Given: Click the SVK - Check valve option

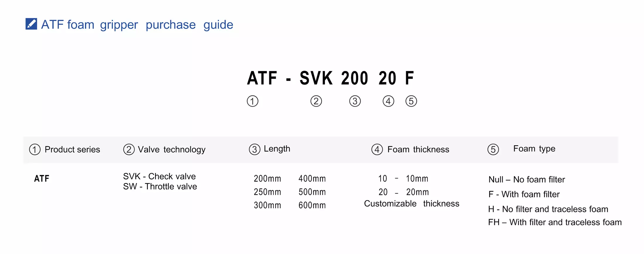Looking at the screenshot, I should [x=159, y=176].
